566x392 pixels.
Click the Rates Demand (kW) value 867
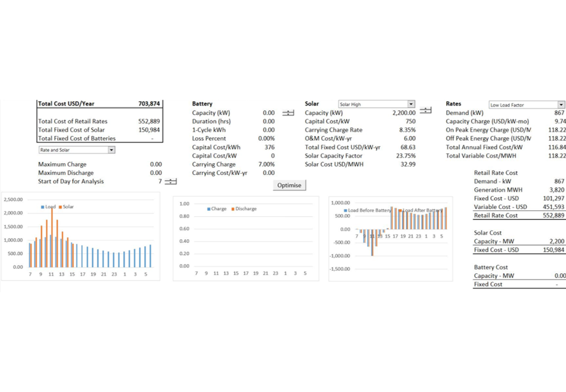pyautogui.click(x=559, y=113)
